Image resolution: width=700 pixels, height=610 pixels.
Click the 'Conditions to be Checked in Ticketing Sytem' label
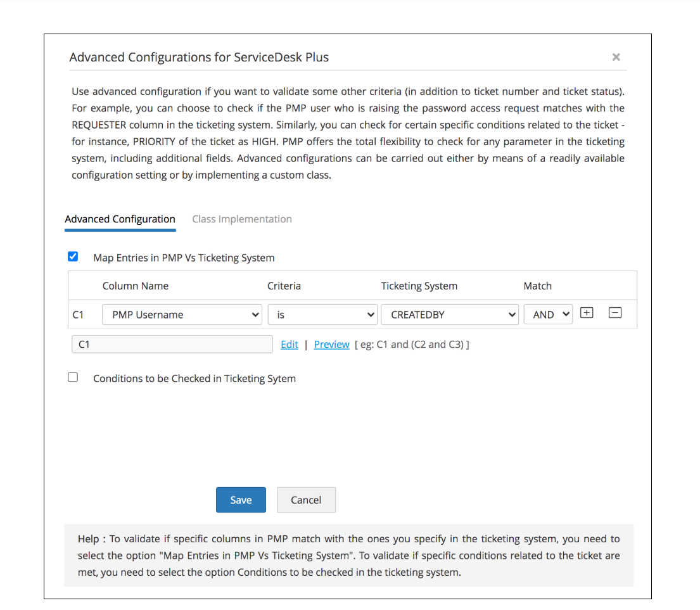click(x=194, y=379)
